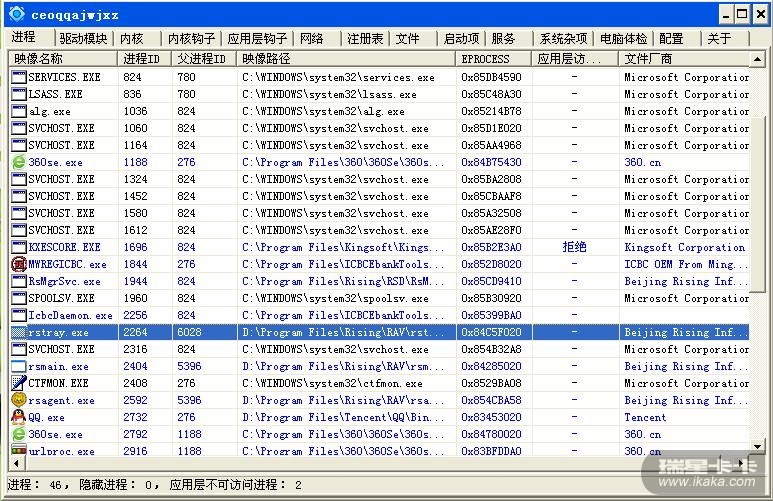
Task: Open the 驱动模块 tab
Action: pyautogui.click(x=83, y=38)
